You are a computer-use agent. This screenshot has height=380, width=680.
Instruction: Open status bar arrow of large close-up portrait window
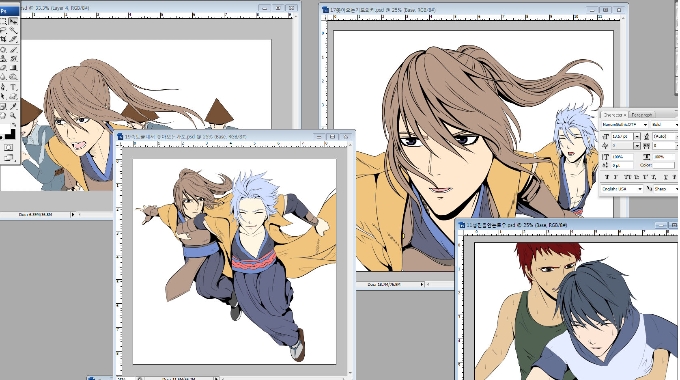point(422,285)
